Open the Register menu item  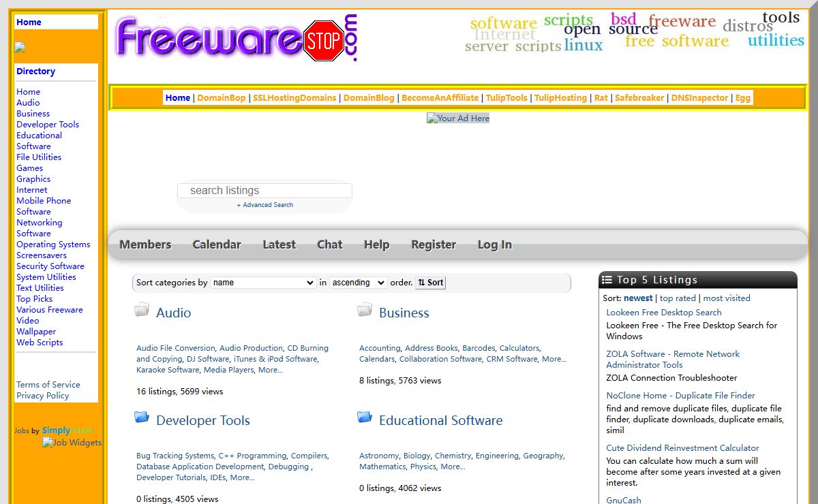pos(434,245)
